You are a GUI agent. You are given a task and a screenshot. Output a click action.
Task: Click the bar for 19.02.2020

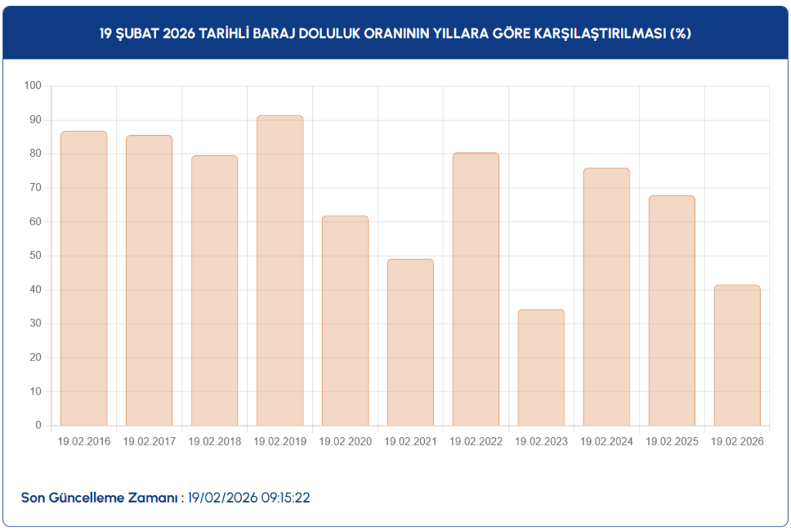[x=345, y=321]
